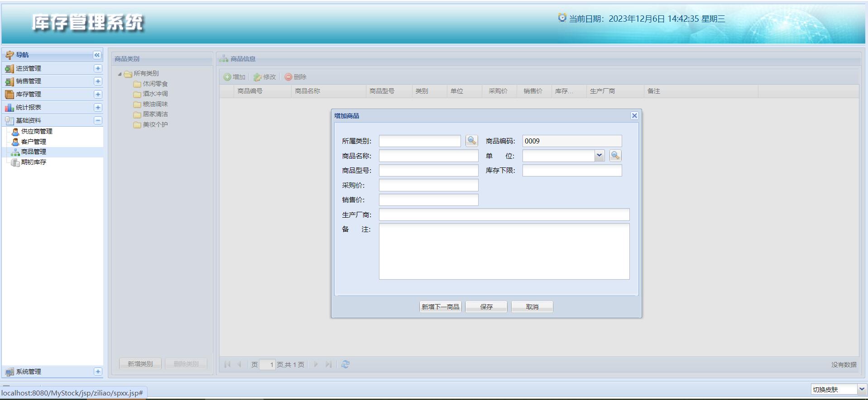868x400 pixels.
Task: Collapse the 基础资料 section
Action: point(98,120)
